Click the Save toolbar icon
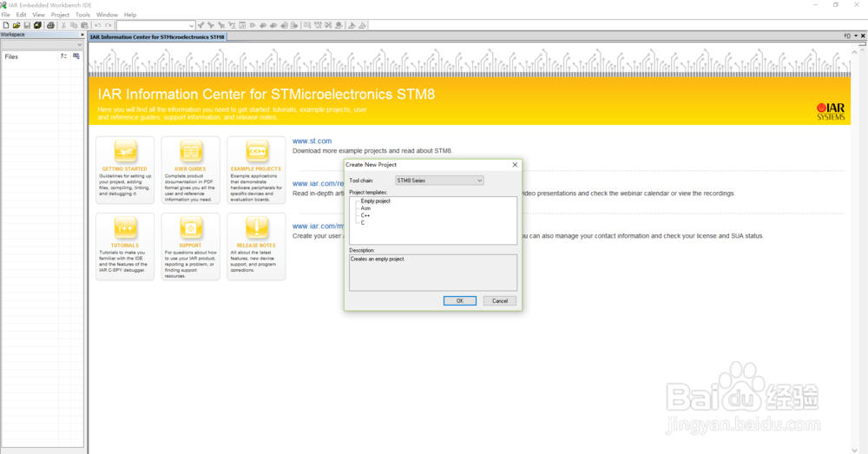This screenshot has width=868, height=454. pyautogui.click(x=27, y=25)
